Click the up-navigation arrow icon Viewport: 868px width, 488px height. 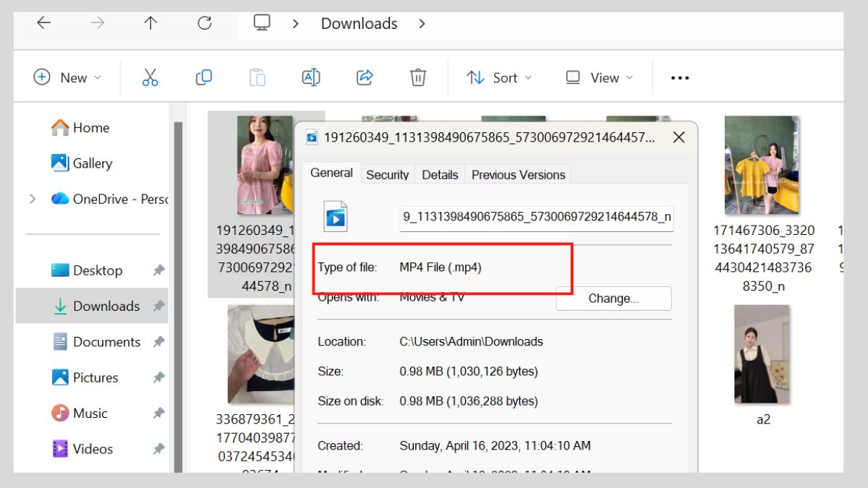pyautogui.click(x=150, y=22)
